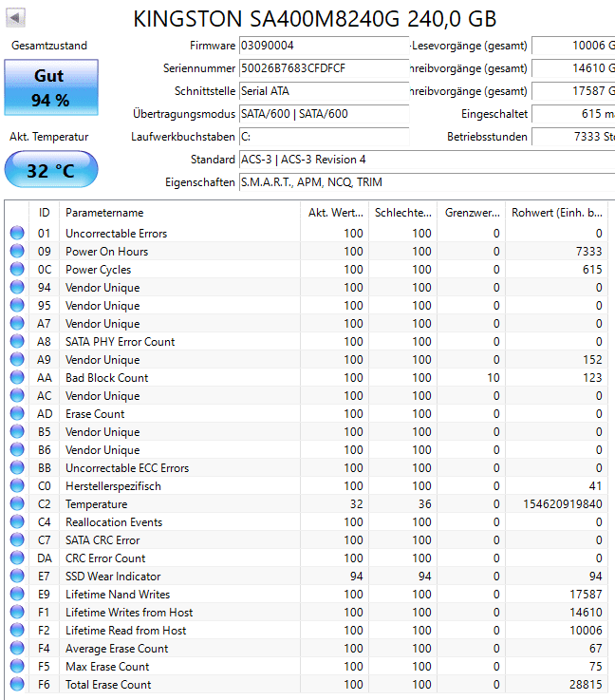
Task: Click status orb for Uncorrectable ECC Errors
Action: (17, 468)
